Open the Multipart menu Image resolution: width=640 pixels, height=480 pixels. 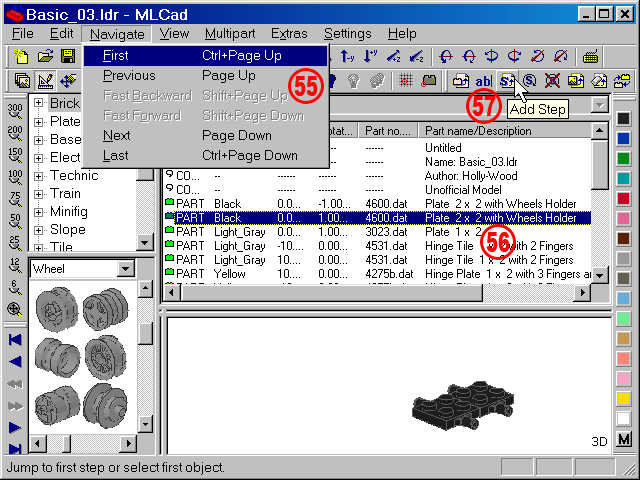pyautogui.click(x=230, y=33)
